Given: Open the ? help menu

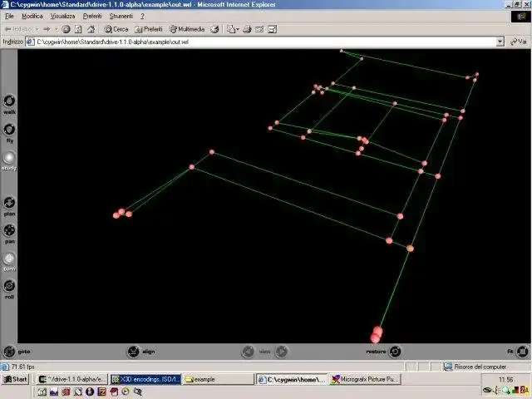Looking at the screenshot, I should pos(142,17).
